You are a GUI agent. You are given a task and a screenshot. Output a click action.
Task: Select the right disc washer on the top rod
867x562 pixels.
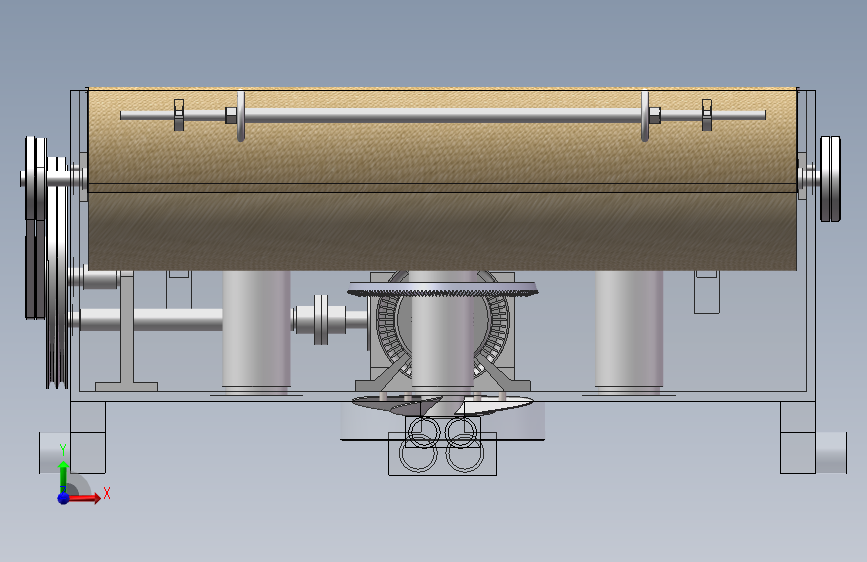pos(645,116)
